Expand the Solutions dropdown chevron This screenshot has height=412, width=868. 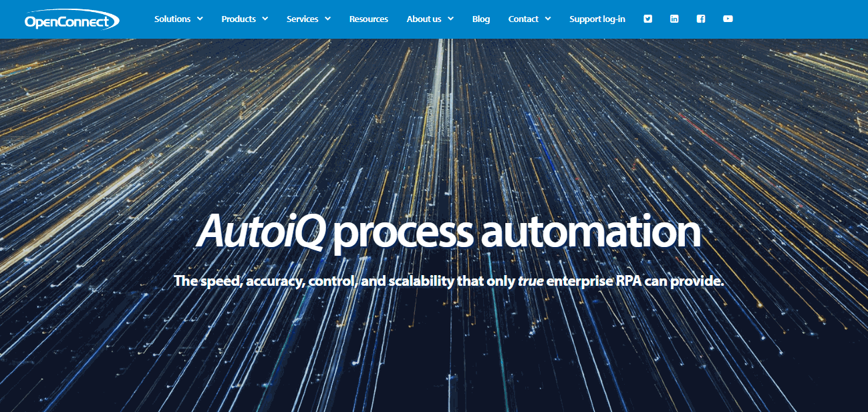[x=200, y=19]
